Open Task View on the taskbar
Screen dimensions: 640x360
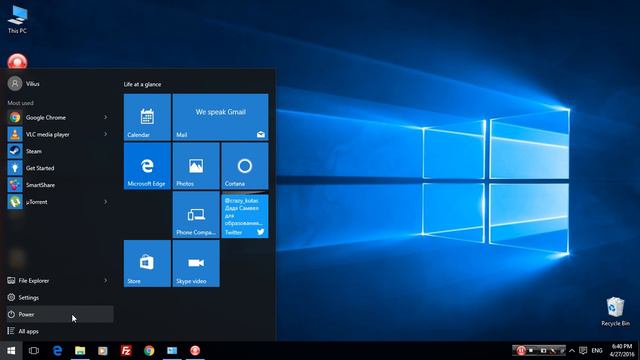(x=34, y=351)
